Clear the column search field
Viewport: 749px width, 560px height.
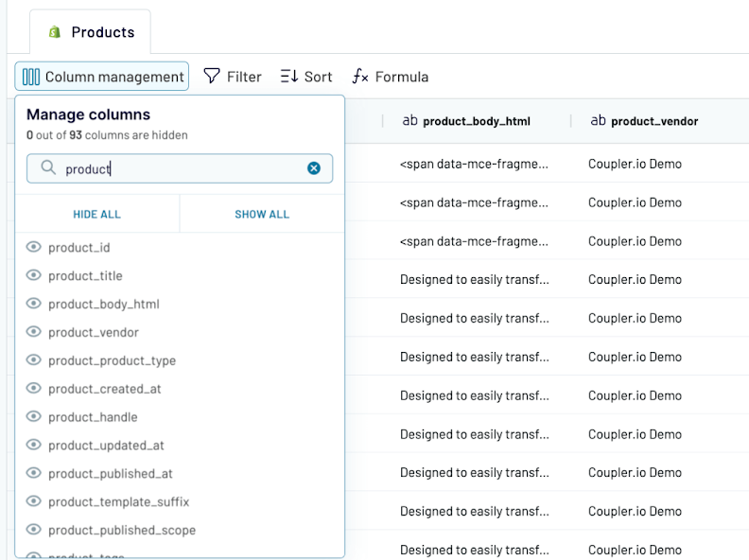tap(314, 168)
